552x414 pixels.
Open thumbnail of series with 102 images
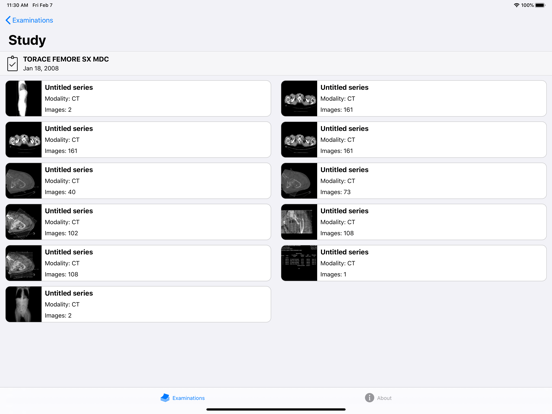pos(24,222)
